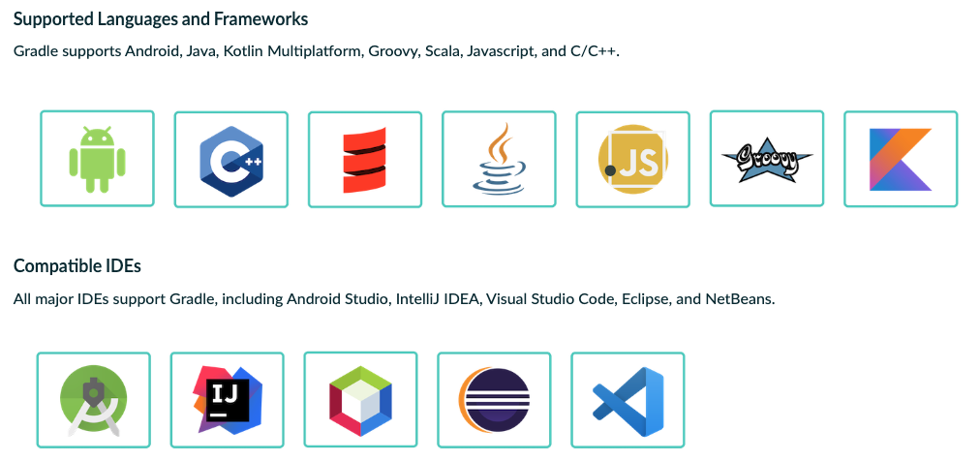Click the sentence starting 'Gradle supports Android'
980x461 pixels.
[317, 51]
